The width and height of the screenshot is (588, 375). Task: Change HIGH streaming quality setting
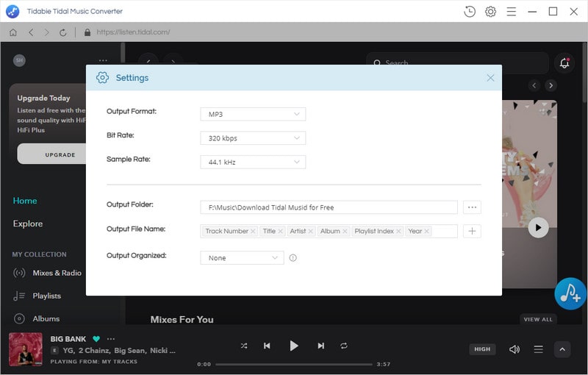(482, 349)
